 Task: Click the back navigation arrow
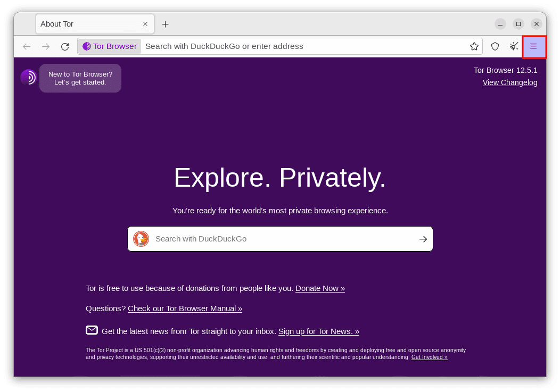tap(27, 46)
